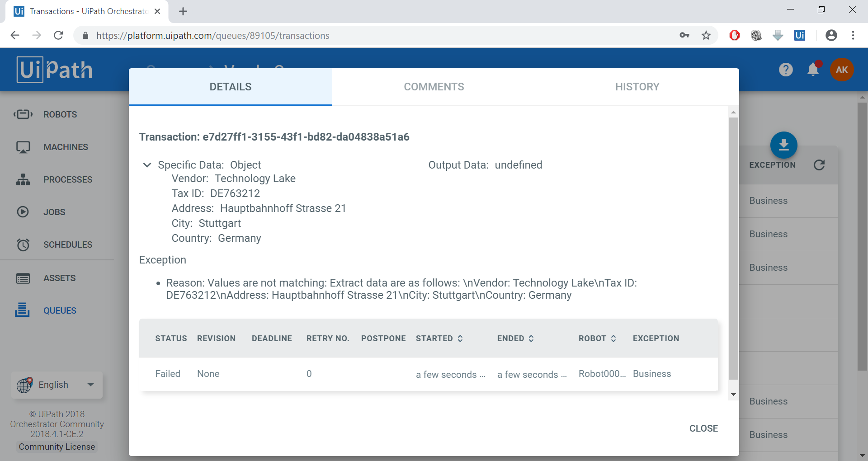Click the UiPath logo
This screenshot has height=461, width=868.
[55, 70]
